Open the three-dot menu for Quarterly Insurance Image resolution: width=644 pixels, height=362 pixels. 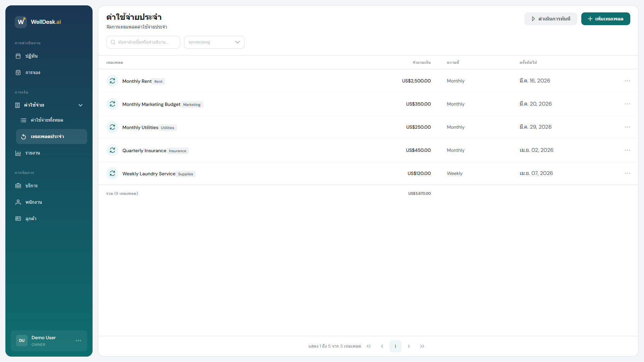pyautogui.click(x=627, y=150)
